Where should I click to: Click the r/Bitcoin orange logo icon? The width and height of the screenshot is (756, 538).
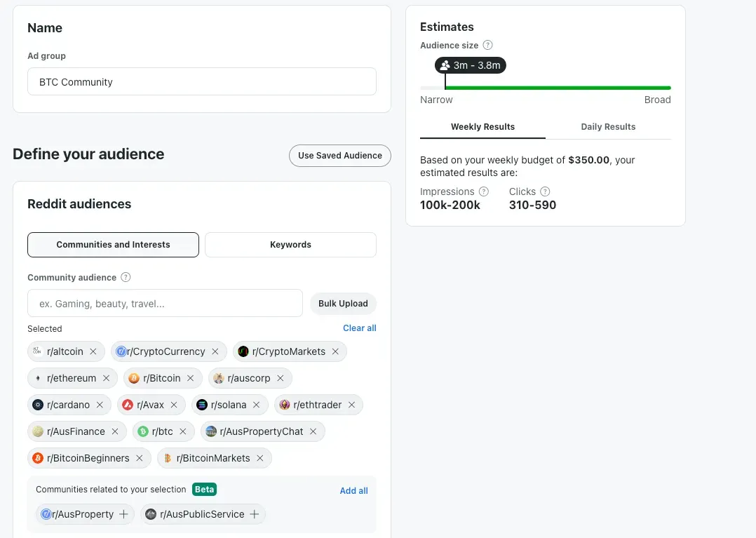click(134, 379)
